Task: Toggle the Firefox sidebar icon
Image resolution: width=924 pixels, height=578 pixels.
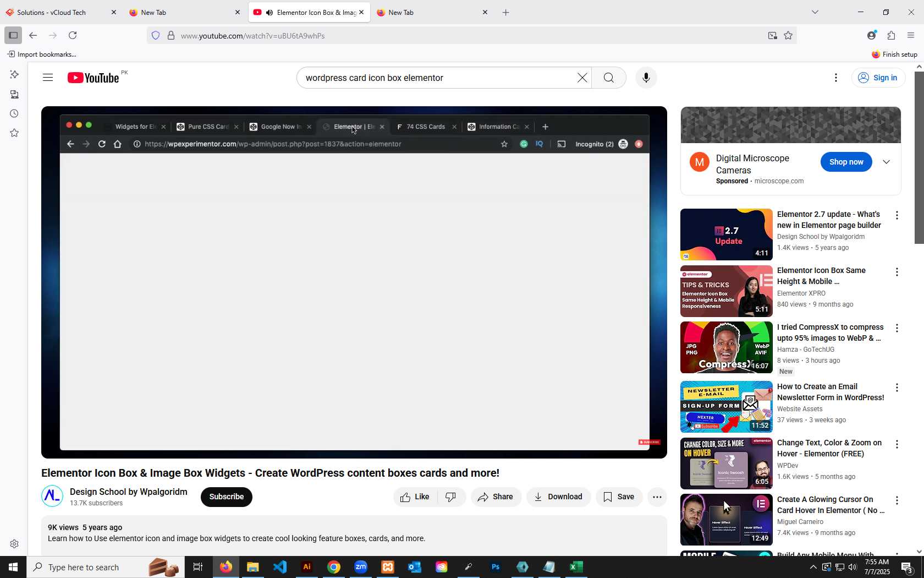Action: tap(13, 35)
